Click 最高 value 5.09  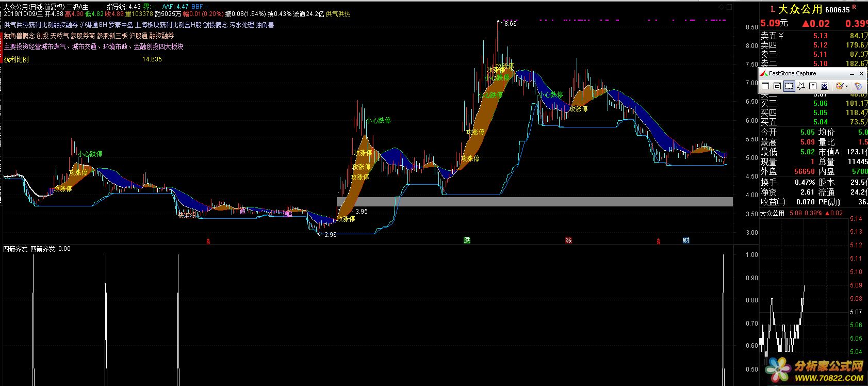807,142
